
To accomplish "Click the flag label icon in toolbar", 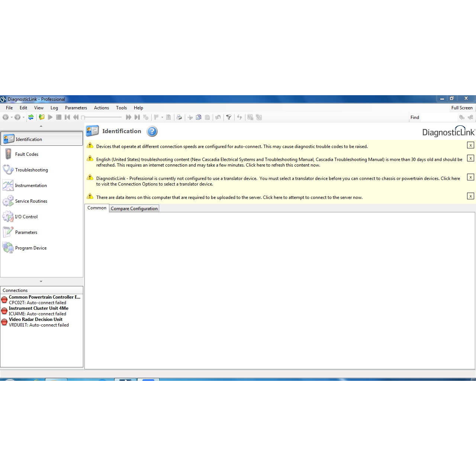I will [x=156, y=117].
